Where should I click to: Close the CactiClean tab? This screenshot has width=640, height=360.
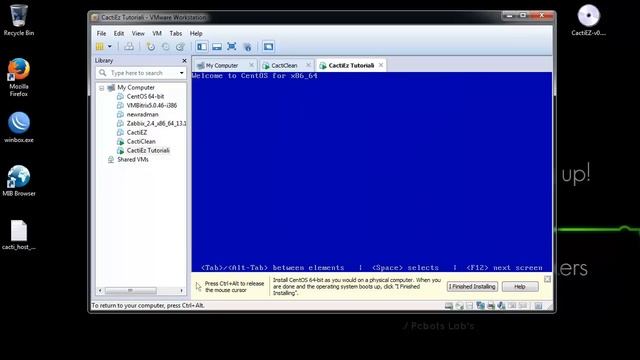tap(308, 65)
